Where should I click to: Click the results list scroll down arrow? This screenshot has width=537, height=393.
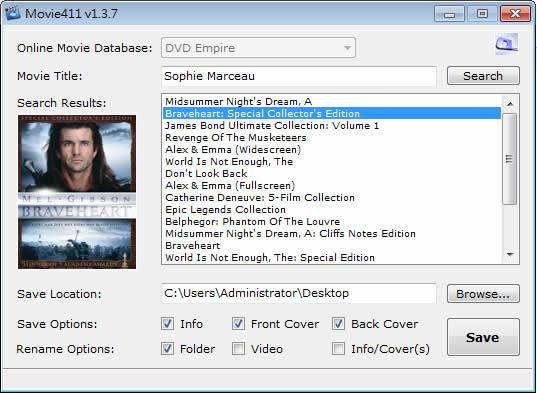coord(510,254)
